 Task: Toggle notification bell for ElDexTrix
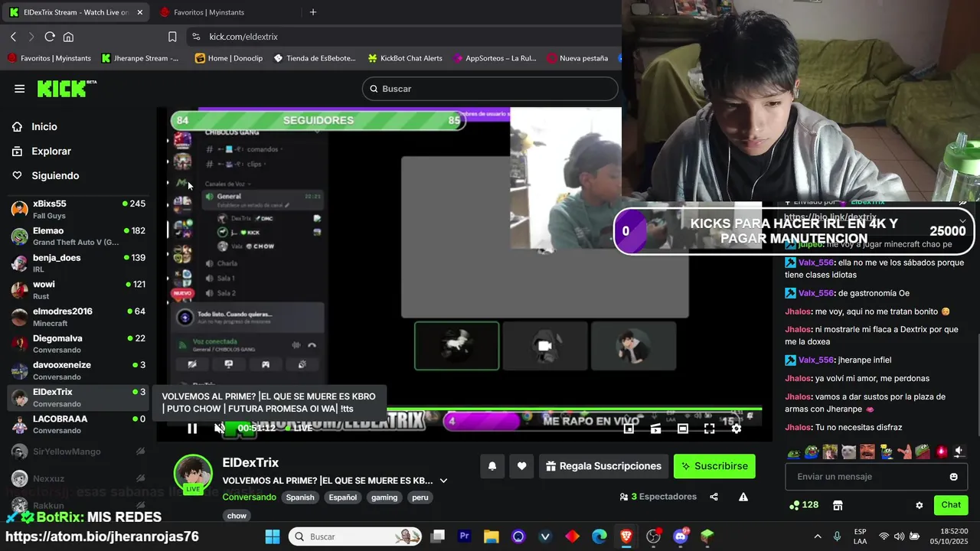pos(492,466)
